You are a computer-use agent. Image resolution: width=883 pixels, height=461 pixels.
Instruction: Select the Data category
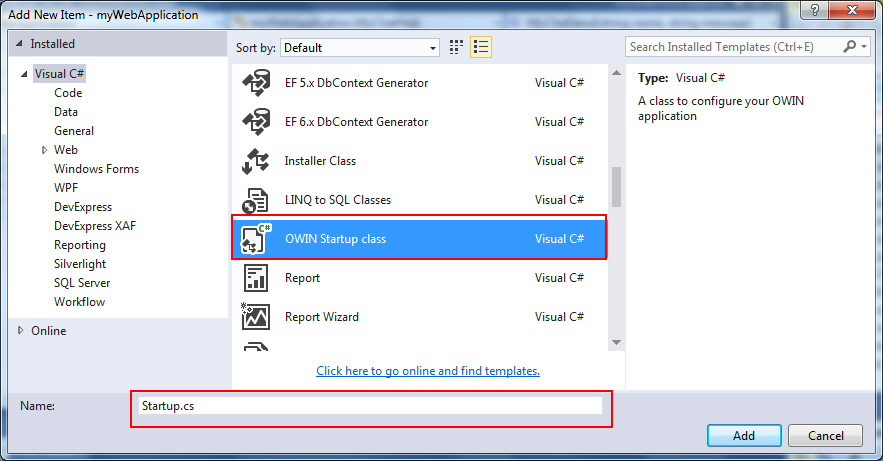pos(66,112)
